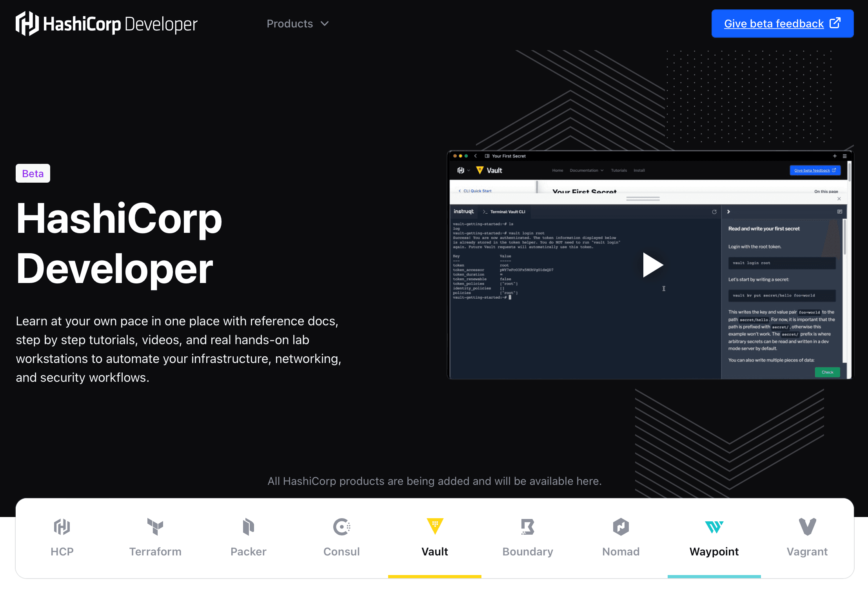Open the Nomad text label
868x606 pixels.
[621, 552]
